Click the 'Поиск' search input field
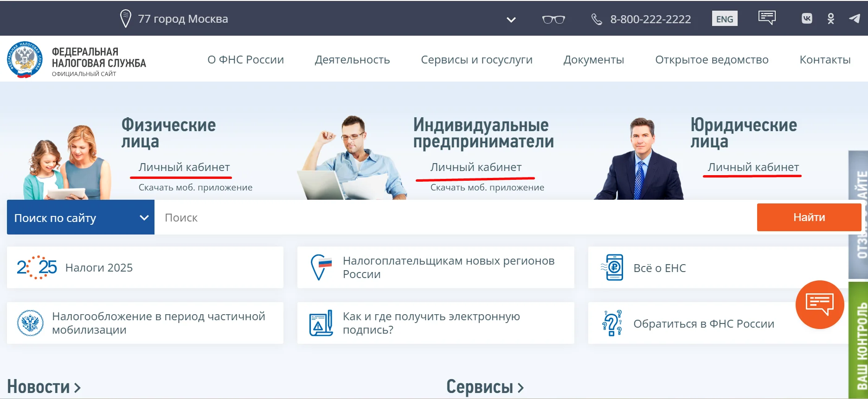The width and height of the screenshot is (868, 399). tap(456, 217)
